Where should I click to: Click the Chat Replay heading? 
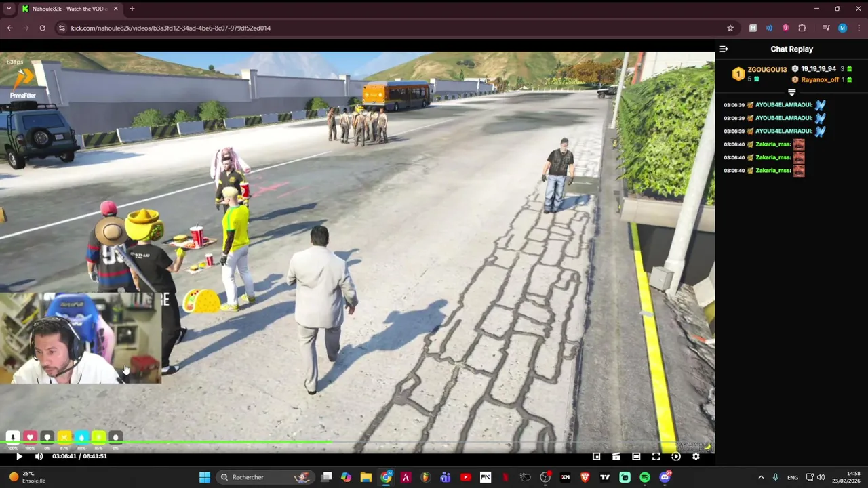[x=791, y=49]
